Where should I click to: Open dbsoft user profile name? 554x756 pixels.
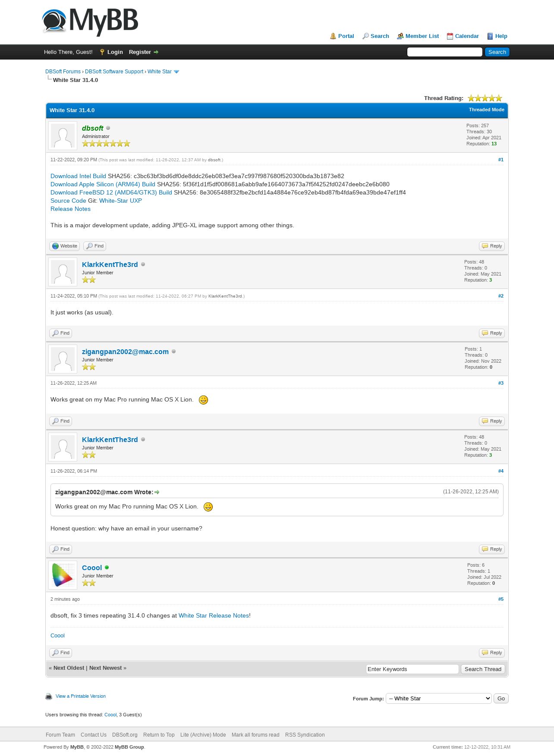(x=92, y=128)
